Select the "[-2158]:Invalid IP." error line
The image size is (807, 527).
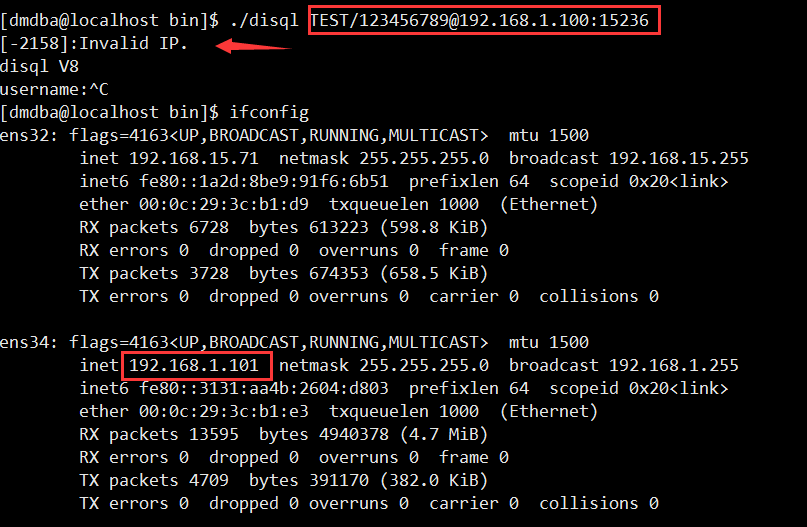pos(94,43)
